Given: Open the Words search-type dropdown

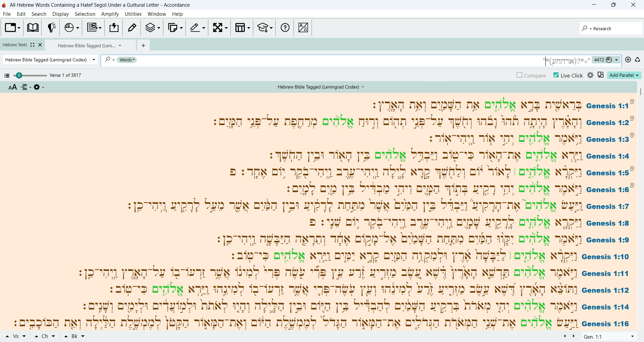Looking at the screenshot, I should pyautogui.click(x=127, y=60).
